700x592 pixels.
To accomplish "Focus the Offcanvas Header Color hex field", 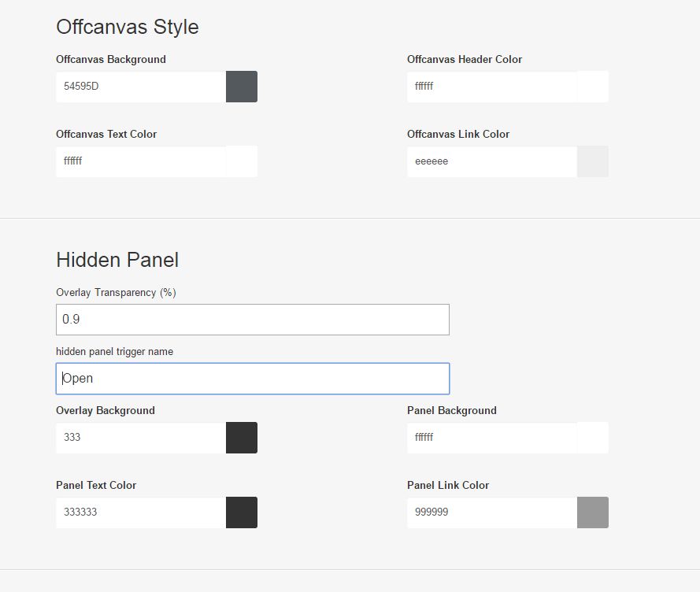I will [x=492, y=87].
